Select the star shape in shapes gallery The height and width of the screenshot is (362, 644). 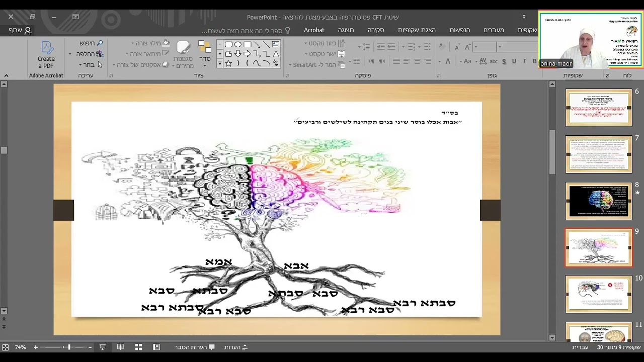point(228,63)
